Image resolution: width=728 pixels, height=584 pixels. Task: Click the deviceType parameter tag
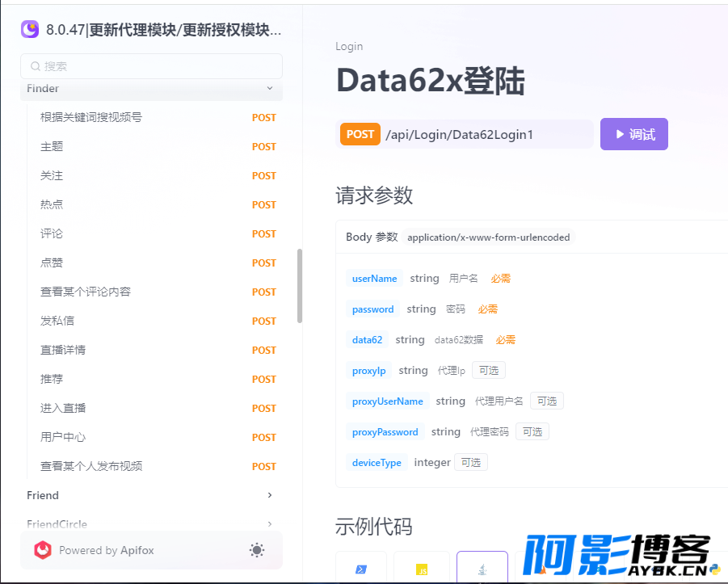coord(377,462)
